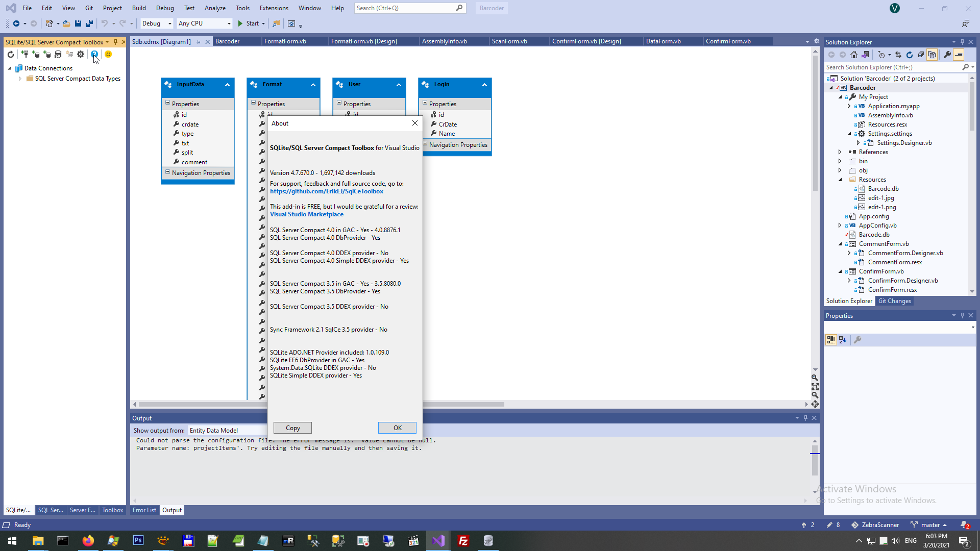
Task: Click the Solution Explorer properties wrench icon
Action: tap(947, 55)
